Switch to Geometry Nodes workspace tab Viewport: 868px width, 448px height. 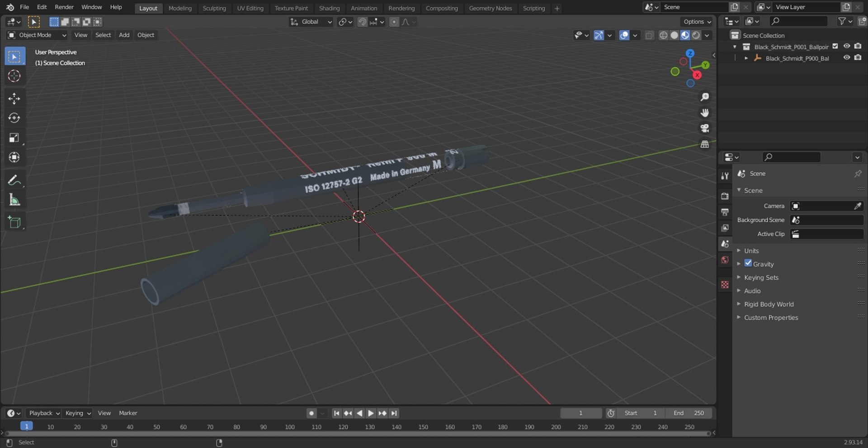[491, 8]
